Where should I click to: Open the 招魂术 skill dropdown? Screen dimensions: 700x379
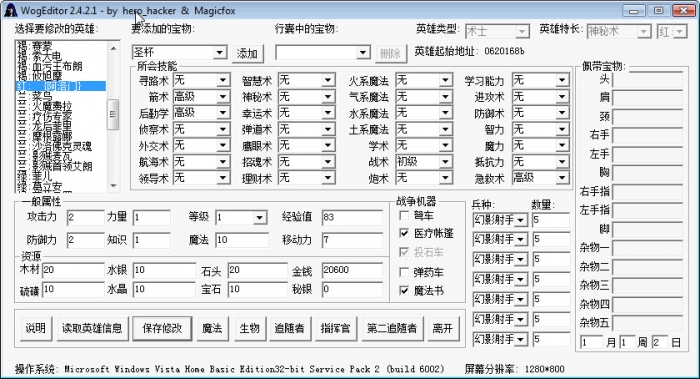(x=328, y=162)
